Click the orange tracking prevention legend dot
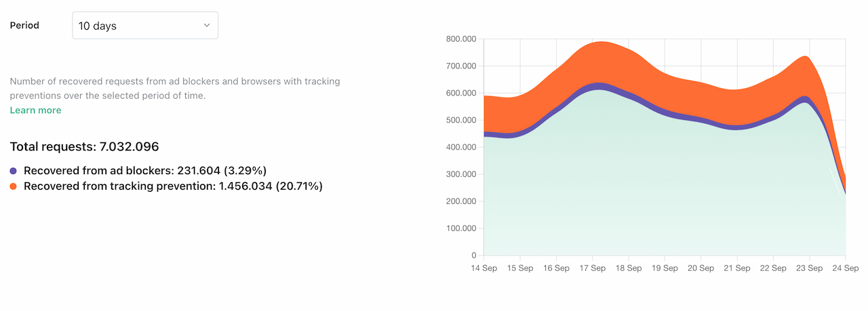 coord(14,186)
